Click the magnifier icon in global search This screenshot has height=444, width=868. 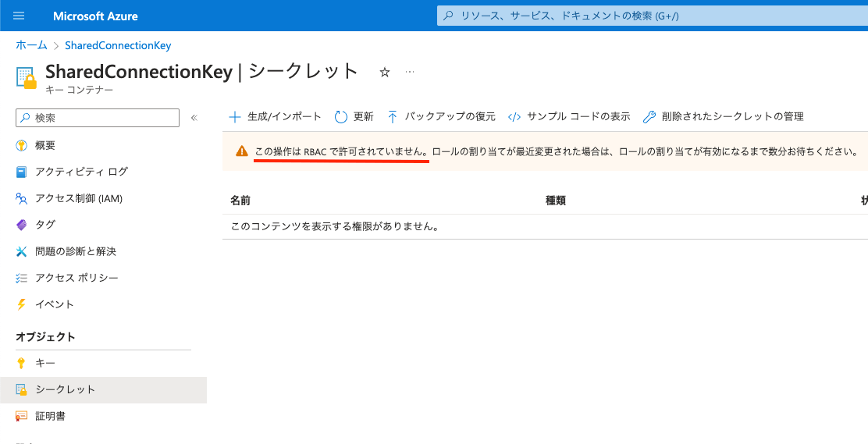449,16
